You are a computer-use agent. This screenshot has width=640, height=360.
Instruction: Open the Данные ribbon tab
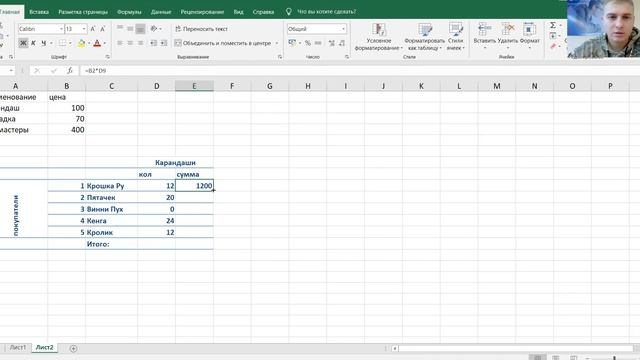coord(161,12)
